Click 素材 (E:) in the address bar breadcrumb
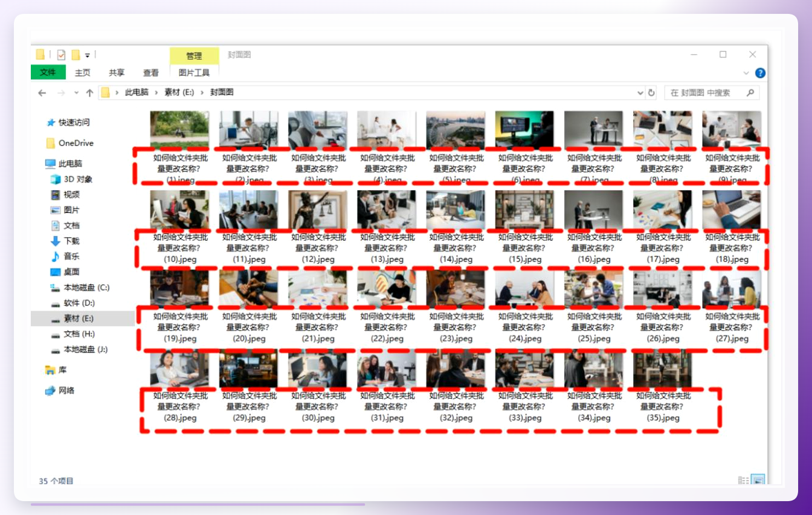Viewport: 812px width, 515px height. tap(179, 93)
